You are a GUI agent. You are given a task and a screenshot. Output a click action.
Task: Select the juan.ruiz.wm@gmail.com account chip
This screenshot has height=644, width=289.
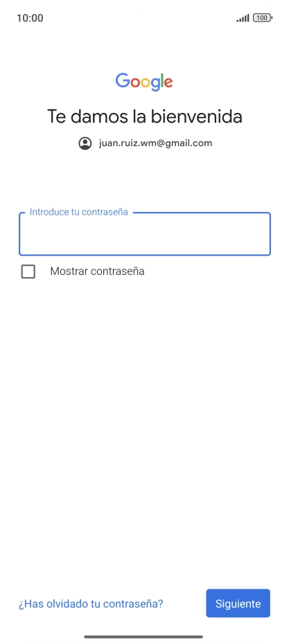coord(146,143)
